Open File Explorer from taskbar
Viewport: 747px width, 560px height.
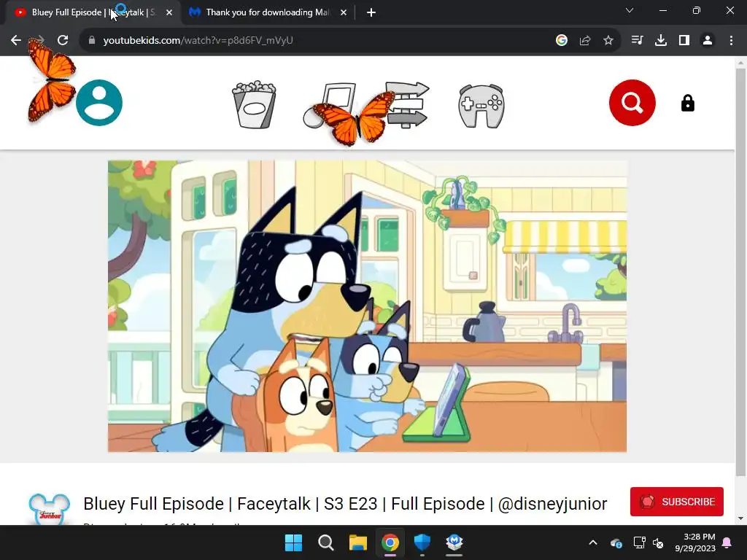click(357, 542)
